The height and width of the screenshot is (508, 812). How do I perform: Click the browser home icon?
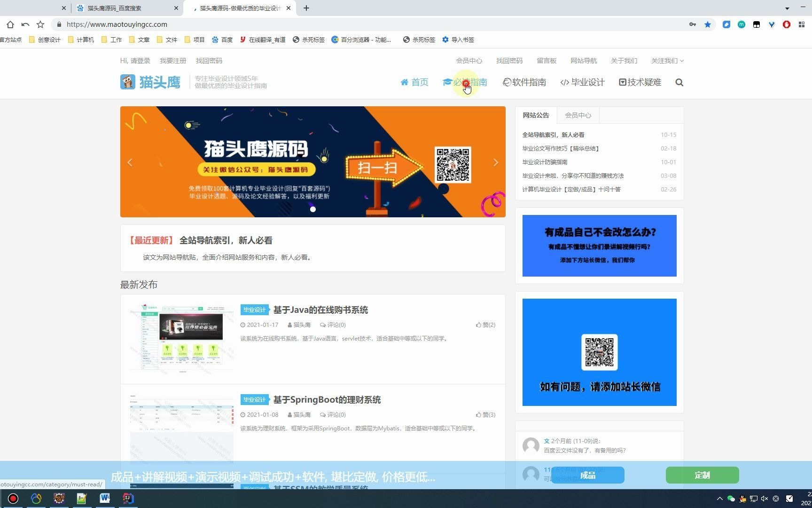point(10,24)
